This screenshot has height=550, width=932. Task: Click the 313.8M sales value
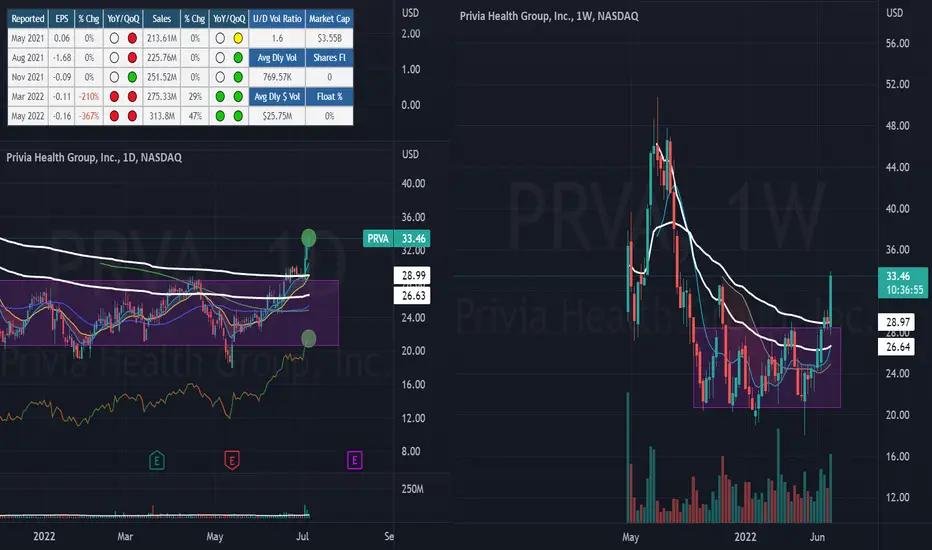coord(162,116)
